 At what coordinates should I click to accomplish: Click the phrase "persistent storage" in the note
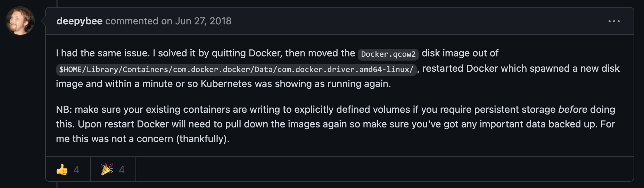[515, 110]
